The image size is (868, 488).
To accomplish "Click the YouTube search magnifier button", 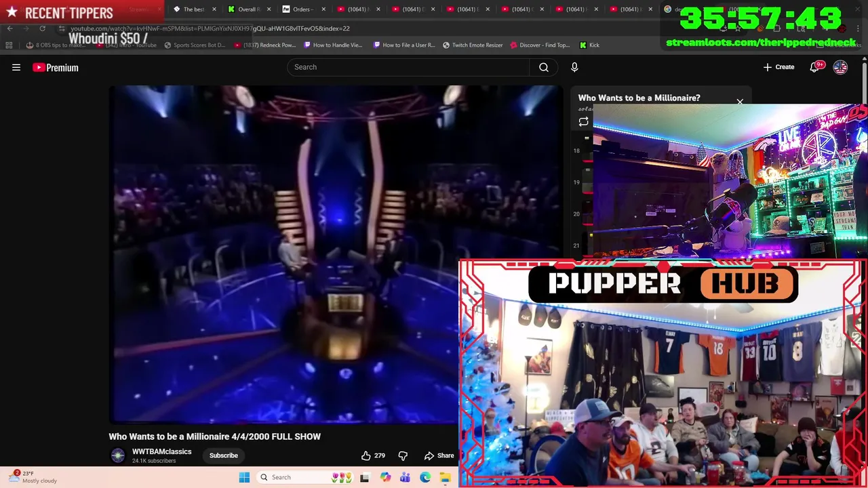I will (x=544, y=67).
